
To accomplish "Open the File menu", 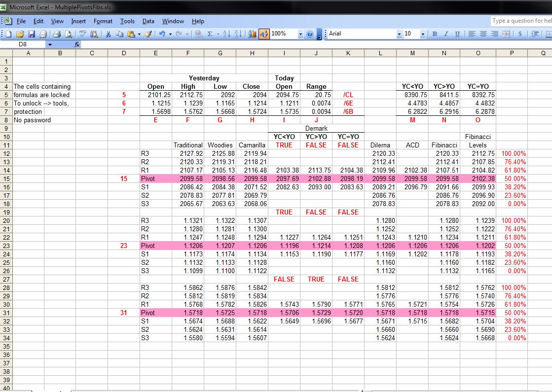I will click(21, 21).
